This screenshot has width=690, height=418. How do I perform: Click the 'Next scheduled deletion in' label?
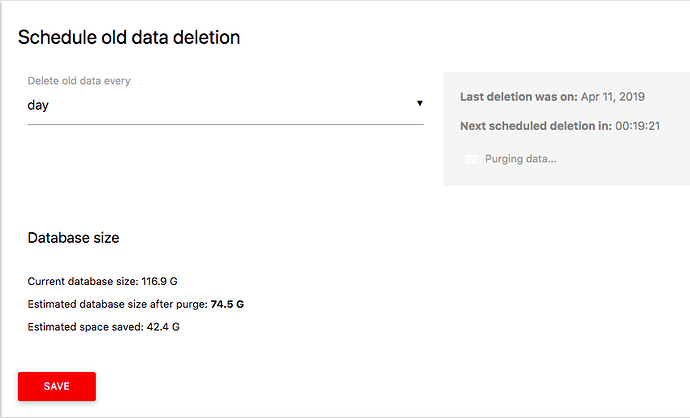536,126
